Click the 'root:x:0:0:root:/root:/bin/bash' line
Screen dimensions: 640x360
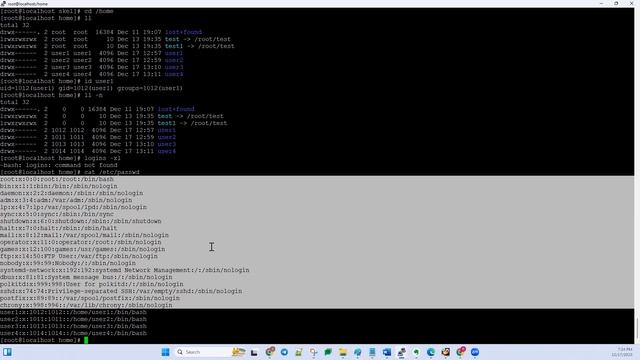click(57, 179)
